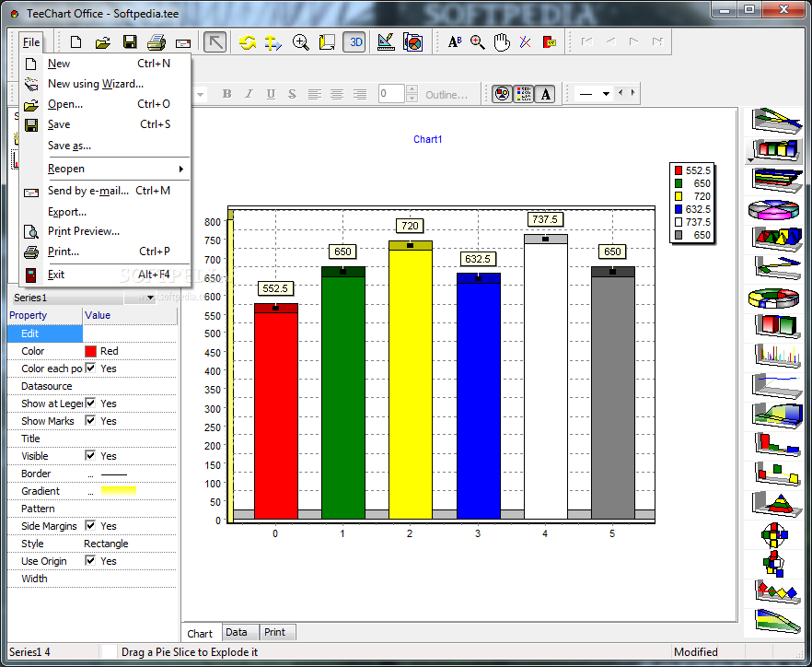This screenshot has height=667, width=812.
Task: Toggle Visible checkbox
Action: click(x=90, y=455)
